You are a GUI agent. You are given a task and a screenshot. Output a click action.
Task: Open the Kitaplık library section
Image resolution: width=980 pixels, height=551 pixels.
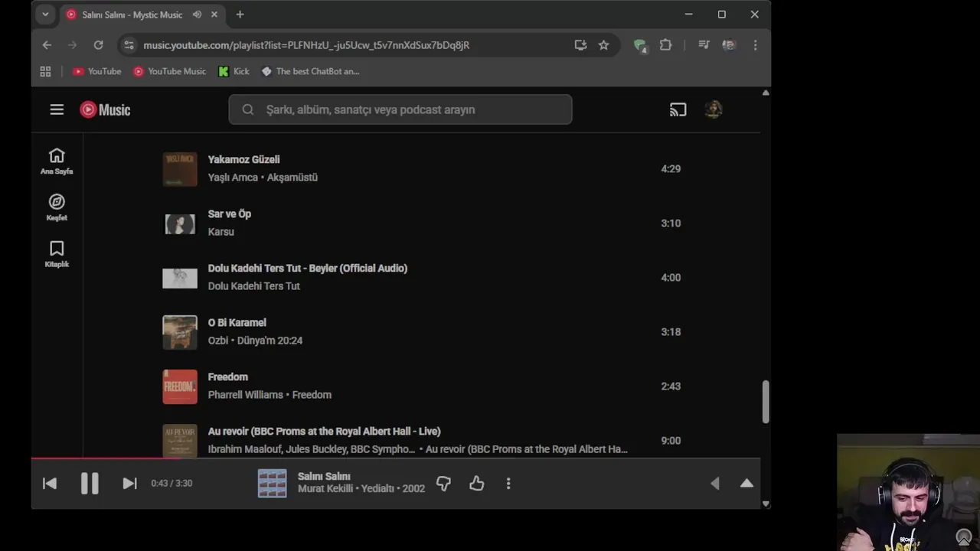(57, 255)
